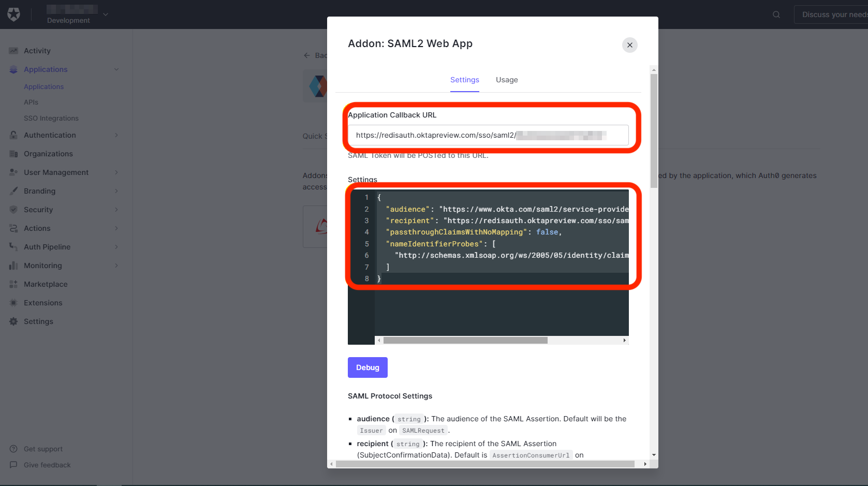Click the Get support help icon
Viewport: 868px width, 486px height.
tap(13, 449)
